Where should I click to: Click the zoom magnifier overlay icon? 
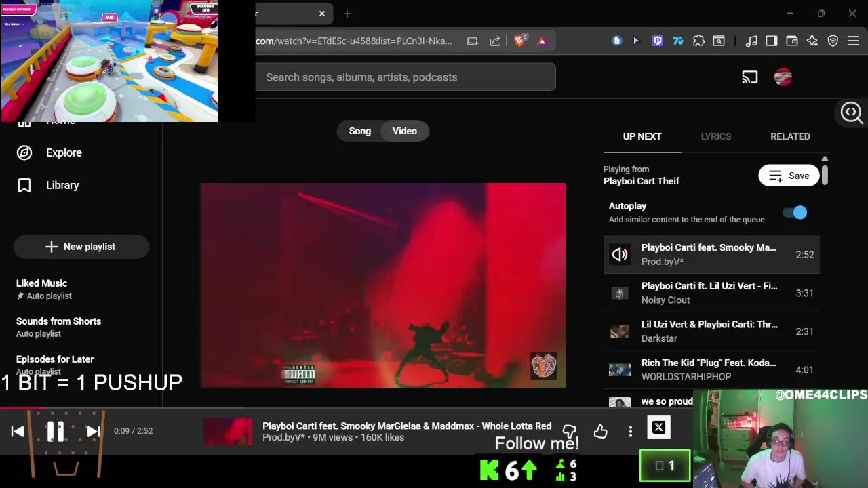(x=852, y=113)
